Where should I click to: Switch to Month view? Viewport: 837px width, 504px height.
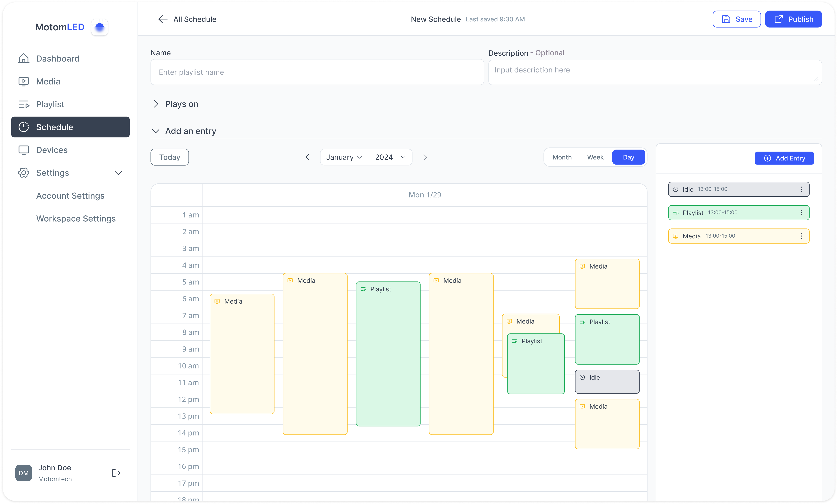[x=562, y=157]
